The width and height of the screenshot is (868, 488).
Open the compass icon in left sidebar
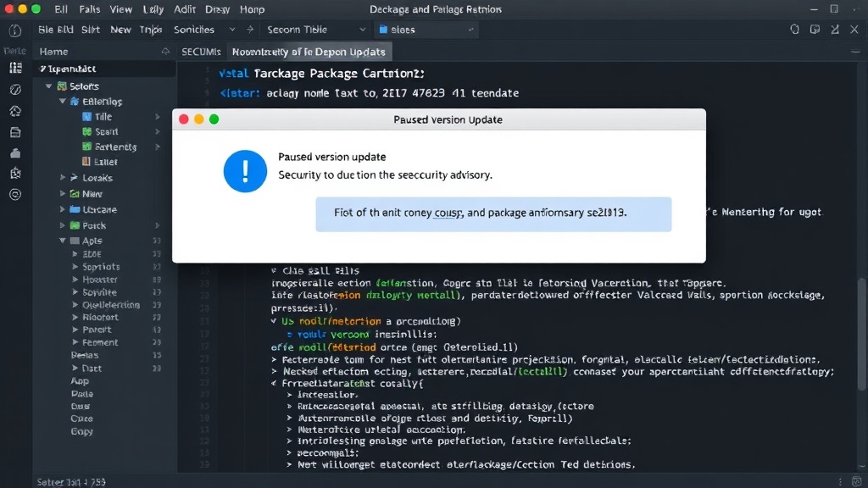coord(15,90)
